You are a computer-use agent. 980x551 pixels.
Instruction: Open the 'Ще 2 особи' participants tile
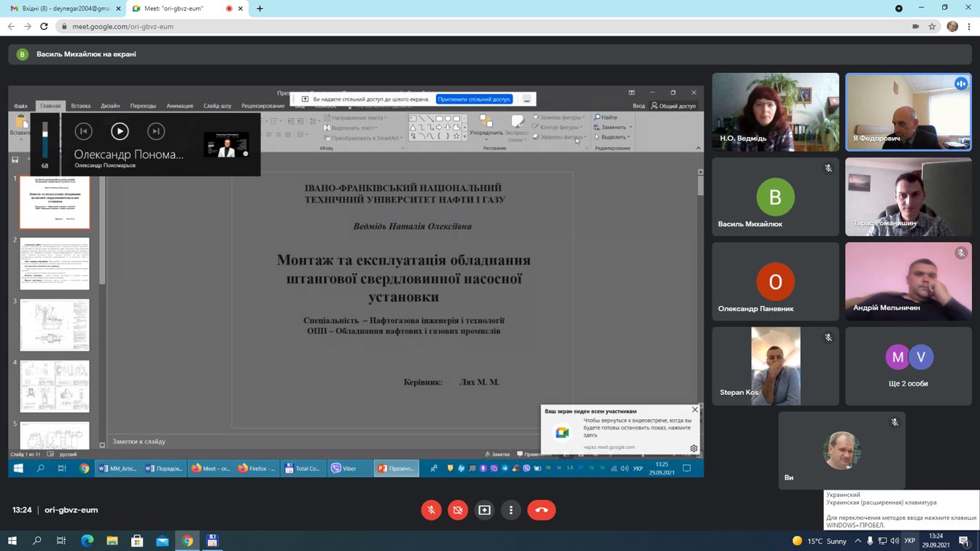click(x=908, y=366)
